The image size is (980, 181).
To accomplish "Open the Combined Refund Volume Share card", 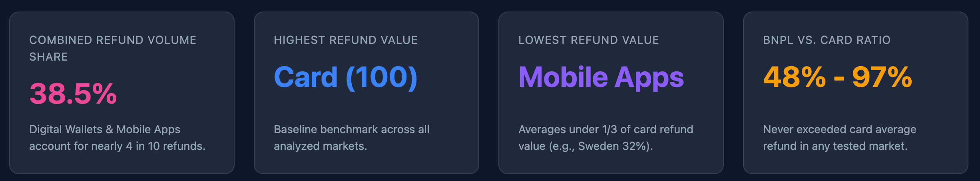I will pos(122,93).
